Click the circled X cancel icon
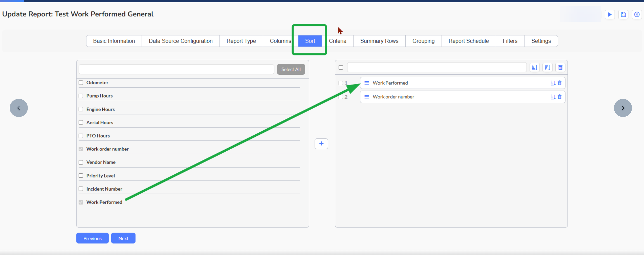Viewport: 644px width, 255px height. (x=637, y=14)
